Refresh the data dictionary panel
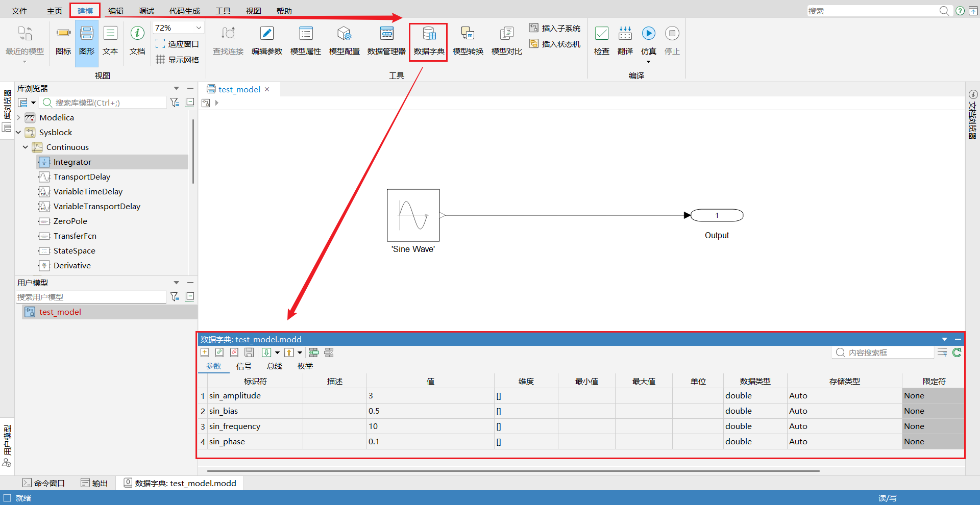980x505 pixels. [x=957, y=352]
